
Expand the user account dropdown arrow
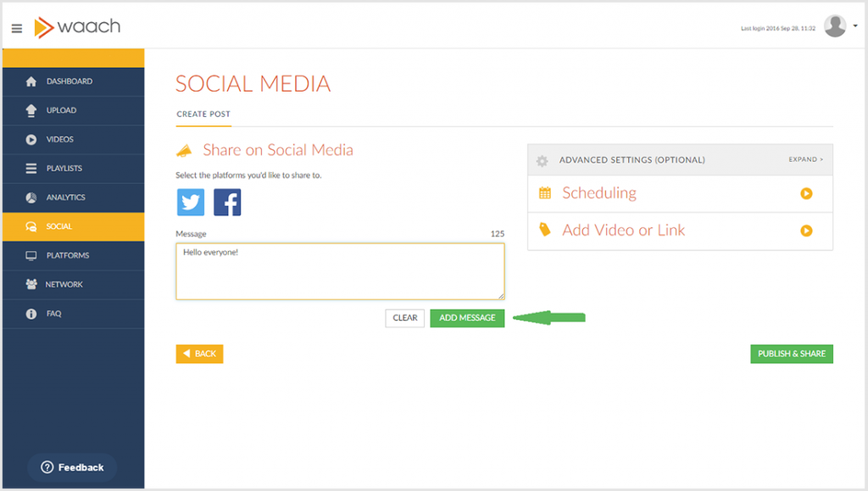coord(855,26)
